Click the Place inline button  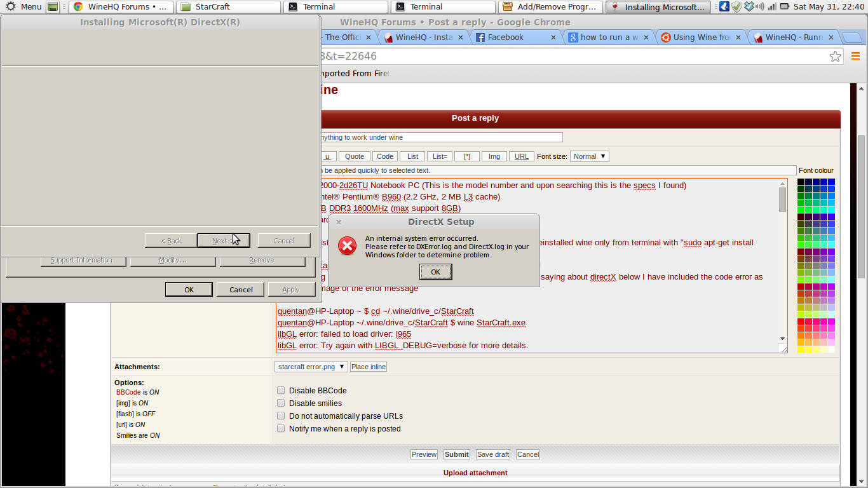369,367
